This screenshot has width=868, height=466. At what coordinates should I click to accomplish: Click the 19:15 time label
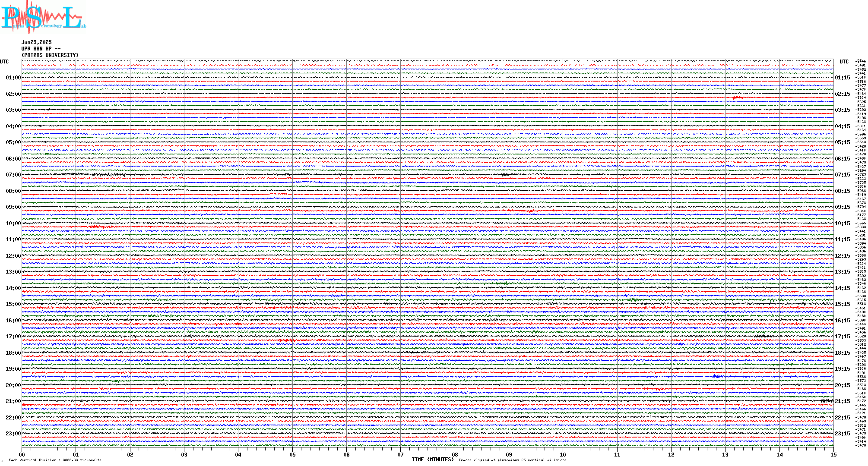point(843,369)
